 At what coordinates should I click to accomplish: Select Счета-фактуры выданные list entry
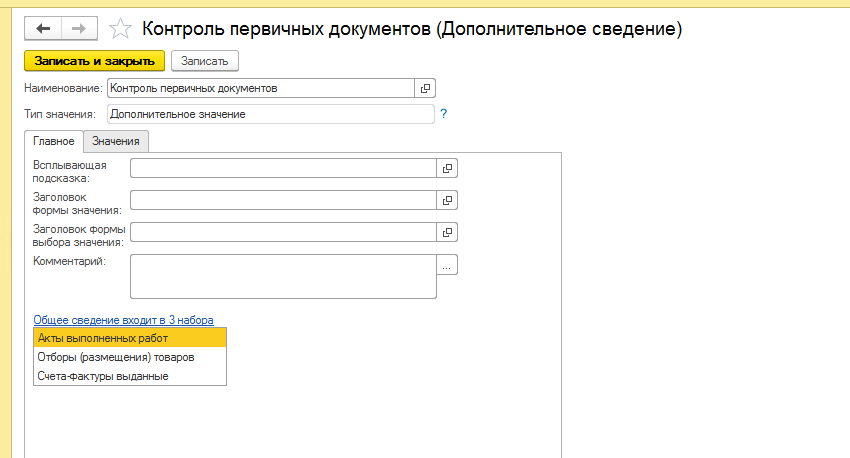pos(130,376)
